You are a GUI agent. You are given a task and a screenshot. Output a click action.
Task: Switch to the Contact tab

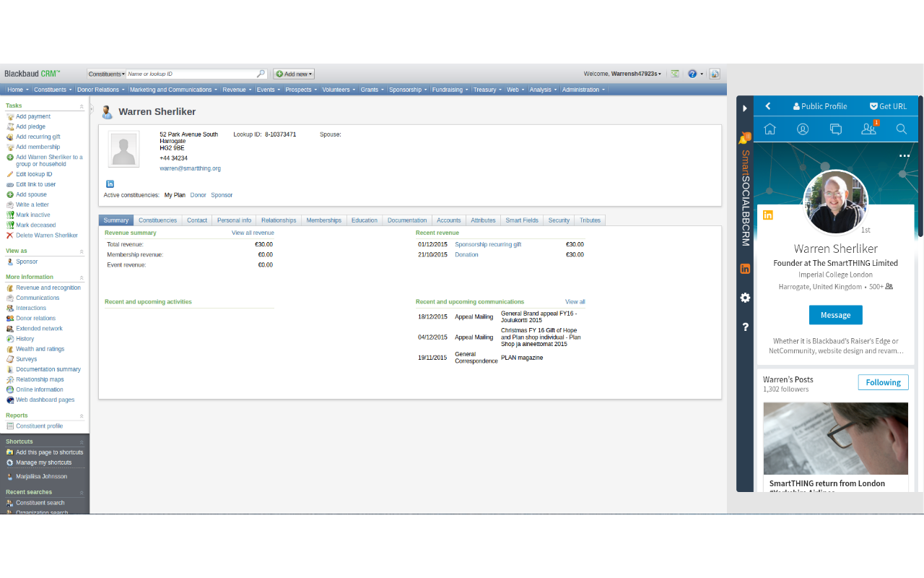click(197, 220)
